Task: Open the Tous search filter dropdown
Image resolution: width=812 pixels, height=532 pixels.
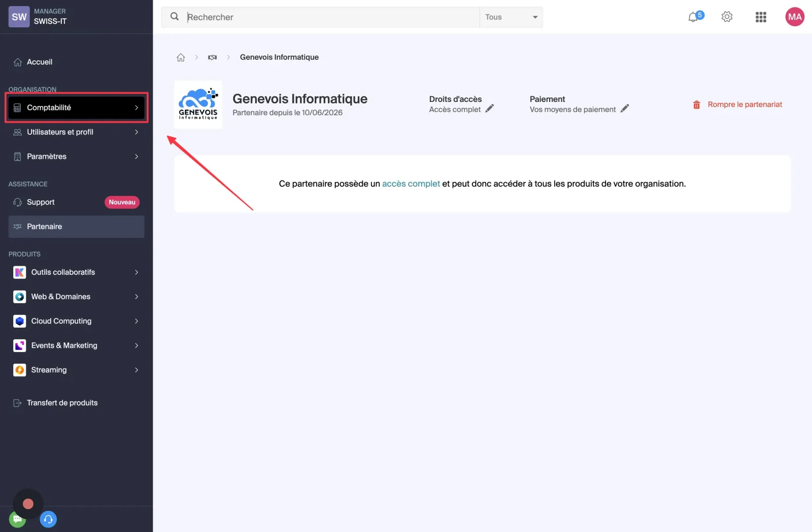Action: [x=511, y=17]
